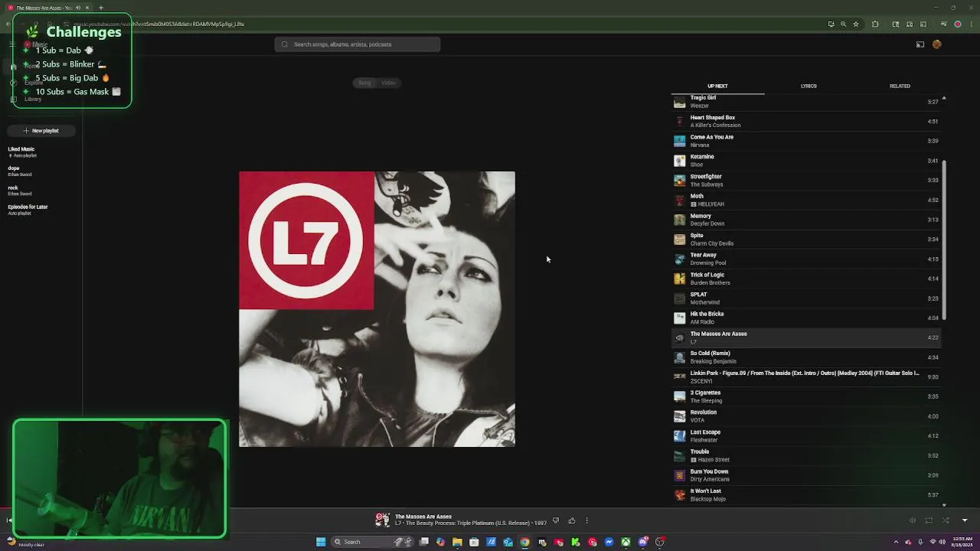
Task: Click the queue scroll-down arrow
Action: tap(944, 505)
